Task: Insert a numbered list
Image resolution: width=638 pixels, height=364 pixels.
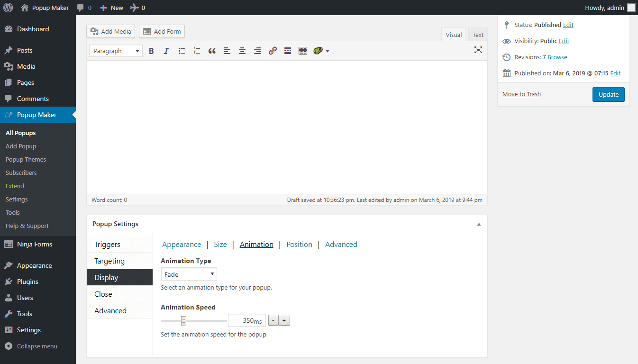Action: pos(197,51)
